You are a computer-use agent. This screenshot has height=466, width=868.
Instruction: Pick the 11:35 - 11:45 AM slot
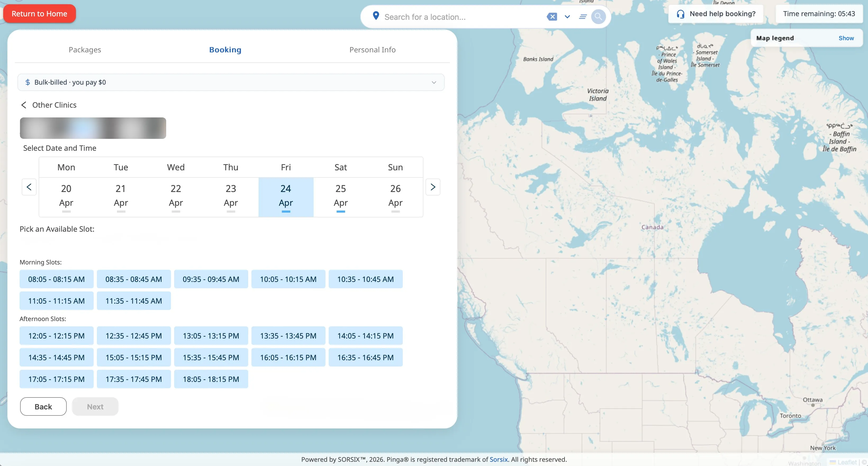click(134, 301)
